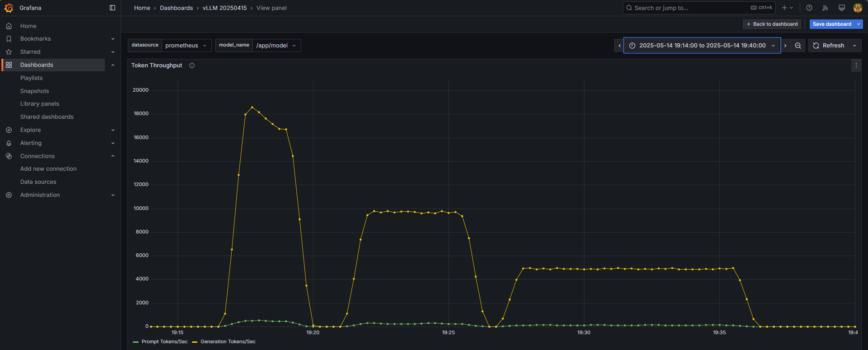Open Administration in the sidebar
Viewport: 868px width, 350px height.
[40, 195]
